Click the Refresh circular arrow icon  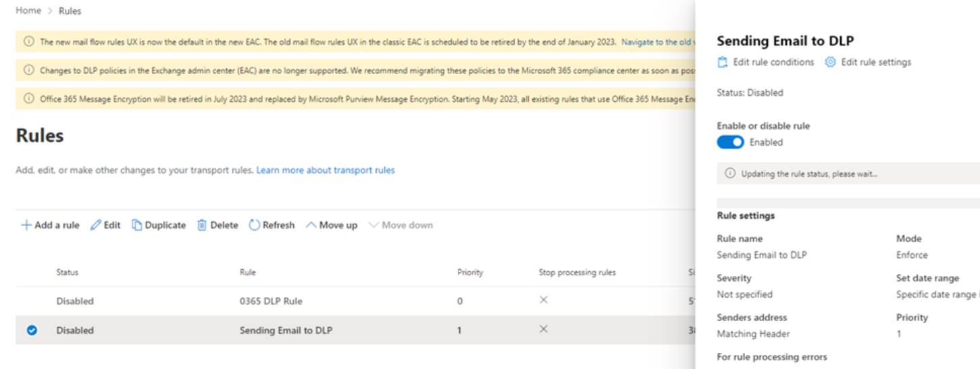pyautogui.click(x=255, y=225)
